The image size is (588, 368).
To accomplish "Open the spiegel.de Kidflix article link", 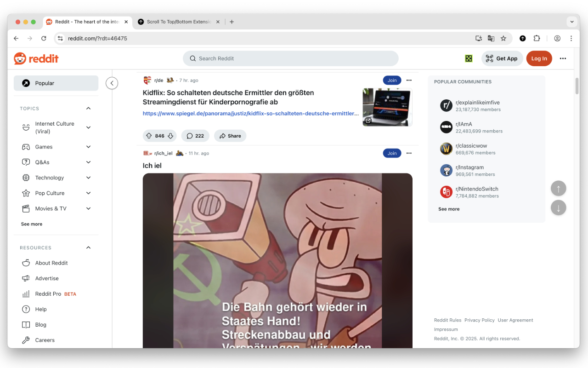I will click(x=251, y=114).
